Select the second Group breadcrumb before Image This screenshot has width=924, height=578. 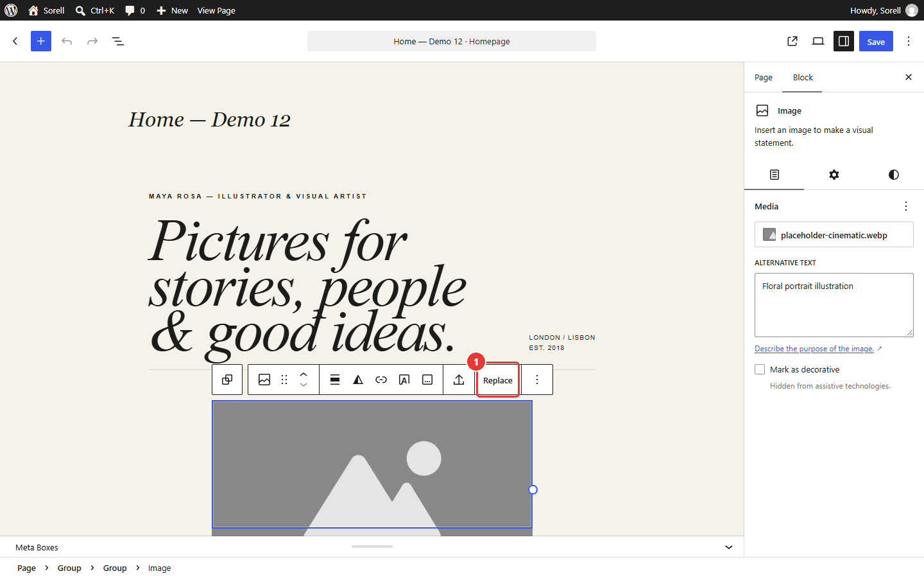(x=115, y=568)
